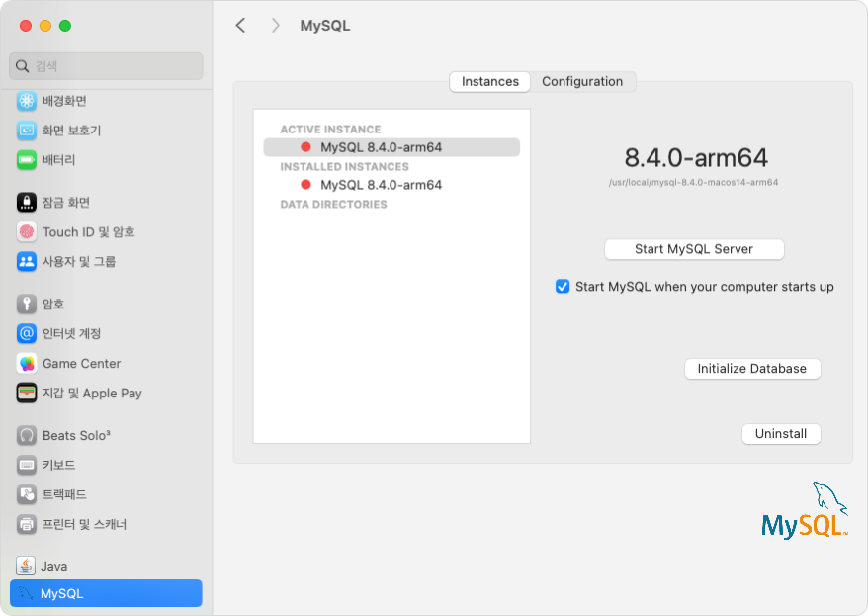Click the 8.4.0-arm64 version heading
The image size is (868, 616).
tap(696, 158)
